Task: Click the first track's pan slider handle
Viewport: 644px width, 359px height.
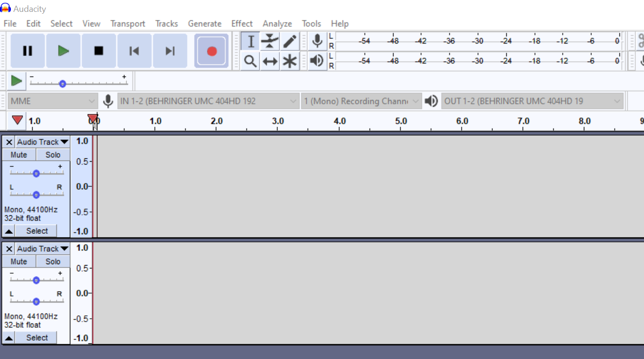Action: tap(36, 195)
